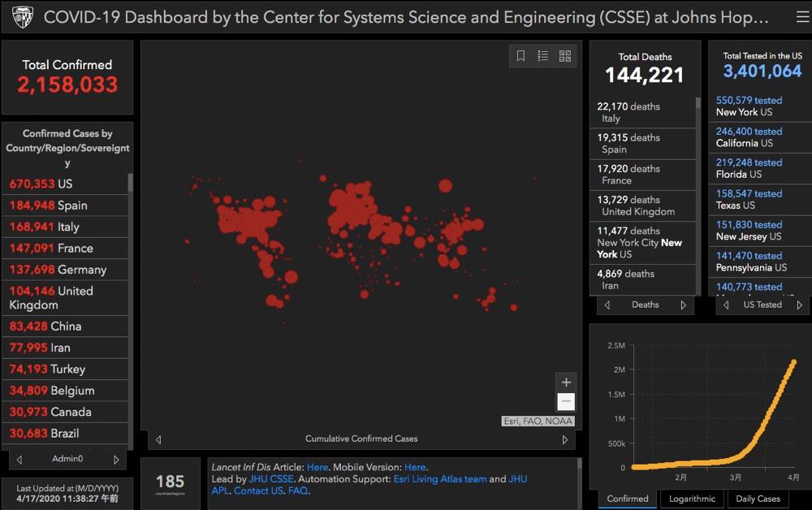
Task: Click the Total Deaths 144,221 figure
Action: 645,76
